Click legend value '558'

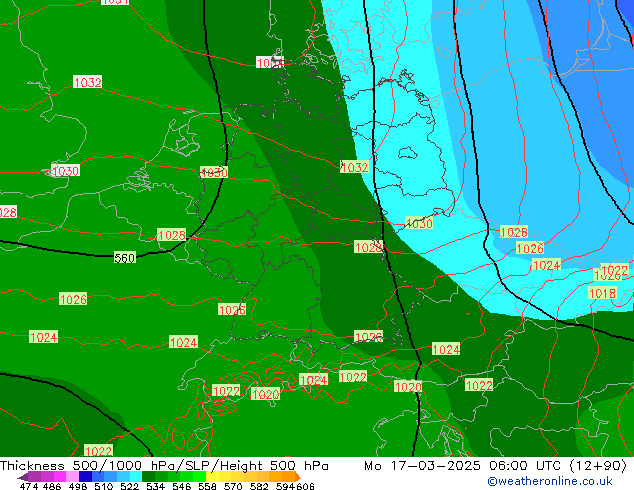pyautogui.click(x=207, y=486)
